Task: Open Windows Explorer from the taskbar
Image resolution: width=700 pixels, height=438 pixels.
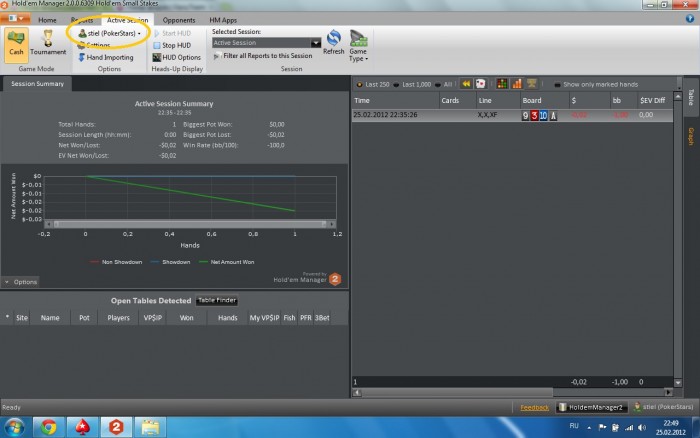Action: [150, 427]
